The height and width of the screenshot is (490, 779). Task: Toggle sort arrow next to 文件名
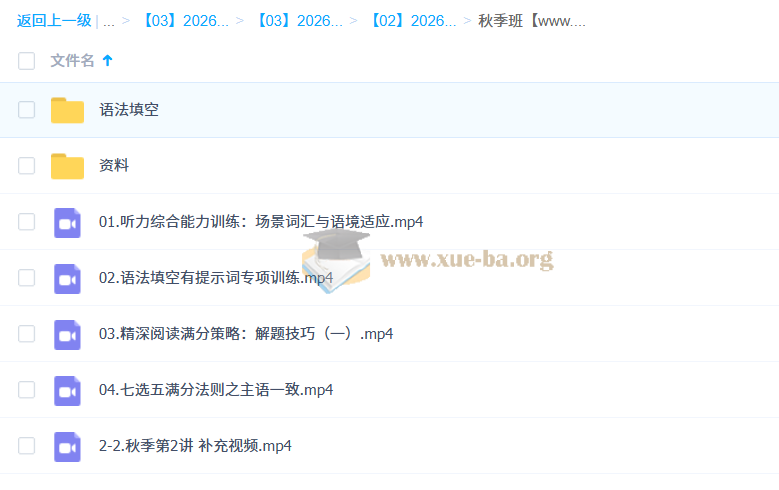[x=108, y=61]
